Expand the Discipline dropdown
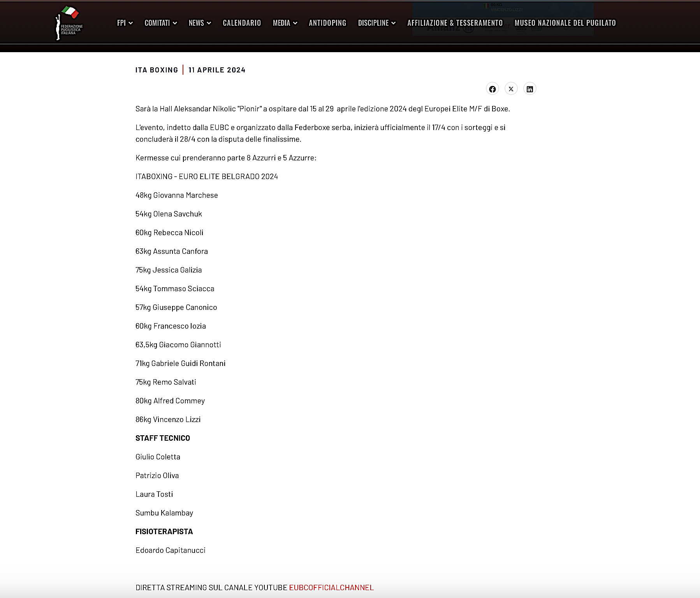This screenshot has width=700, height=598. click(x=376, y=23)
